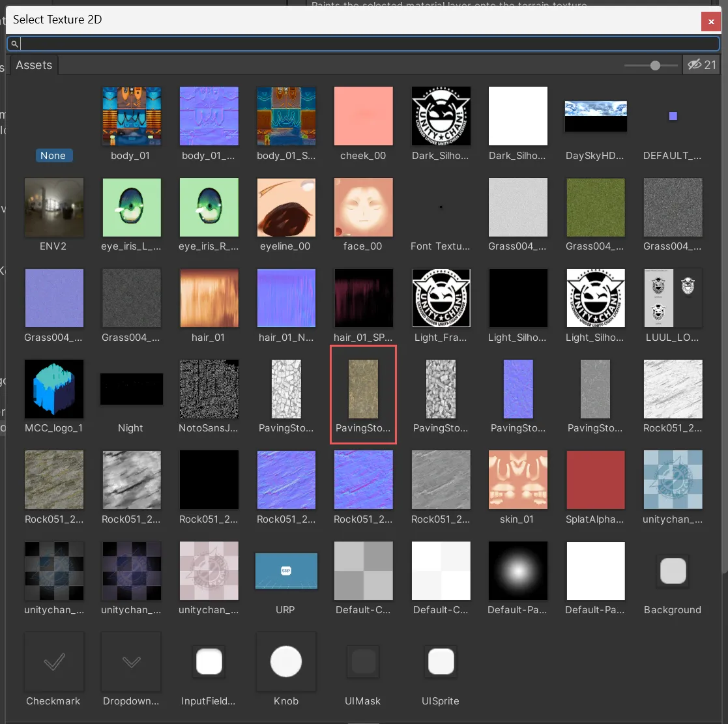Select the colorful body_01 texture
Screen dimensions: 728x724
132,116
